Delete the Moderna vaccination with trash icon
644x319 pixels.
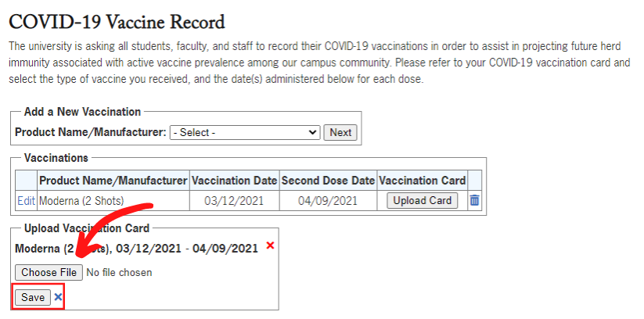pos(474,201)
